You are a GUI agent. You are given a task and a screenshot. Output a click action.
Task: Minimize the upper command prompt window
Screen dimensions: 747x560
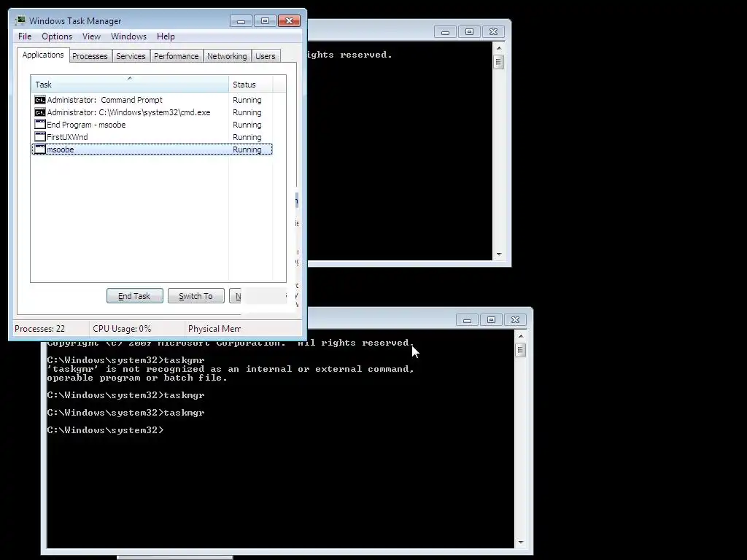[x=446, y=32]
